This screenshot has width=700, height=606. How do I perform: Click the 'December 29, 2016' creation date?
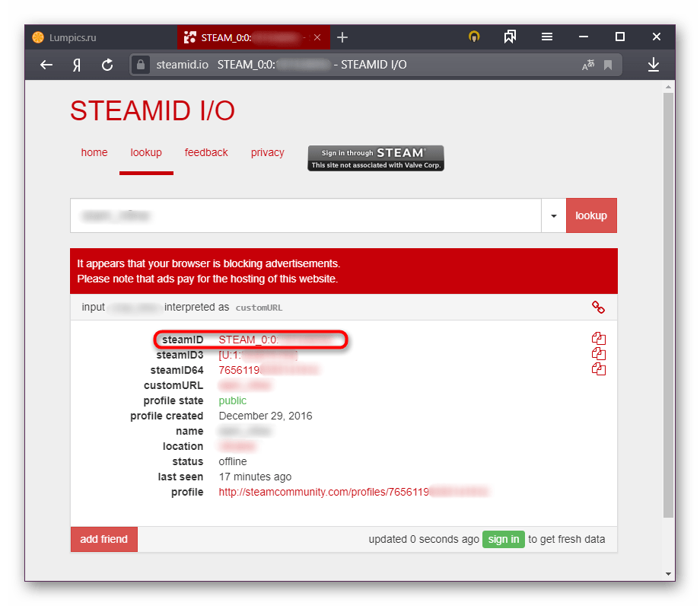[x=266, y=416]
